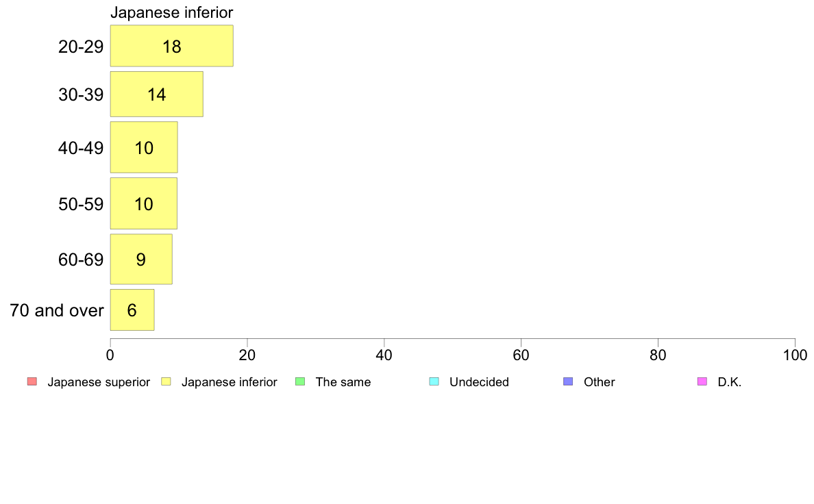Click the Undecided cyan legend swatch
Viewport: 814px width, 504px height.
pyautogui.click(x=434, y=381)
